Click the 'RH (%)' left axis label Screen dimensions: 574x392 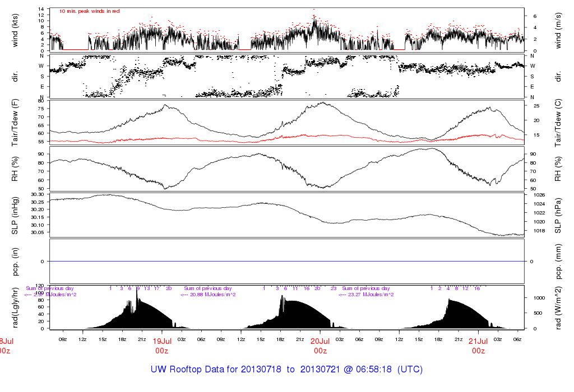point(15,169)
